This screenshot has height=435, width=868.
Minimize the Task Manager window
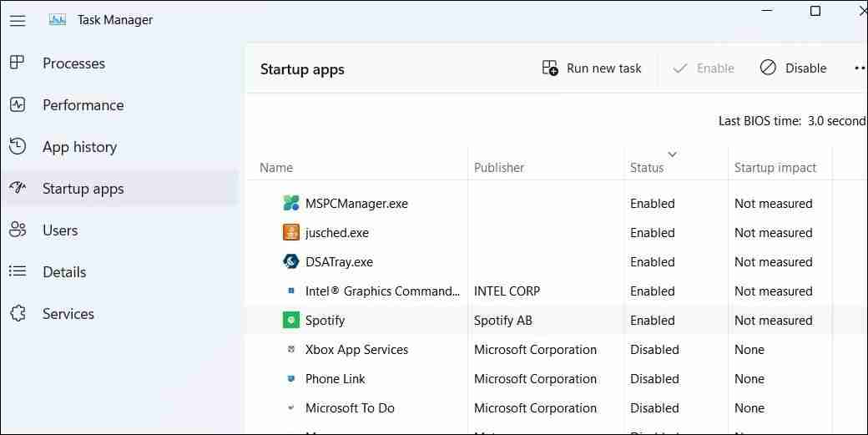pos(767,11)
